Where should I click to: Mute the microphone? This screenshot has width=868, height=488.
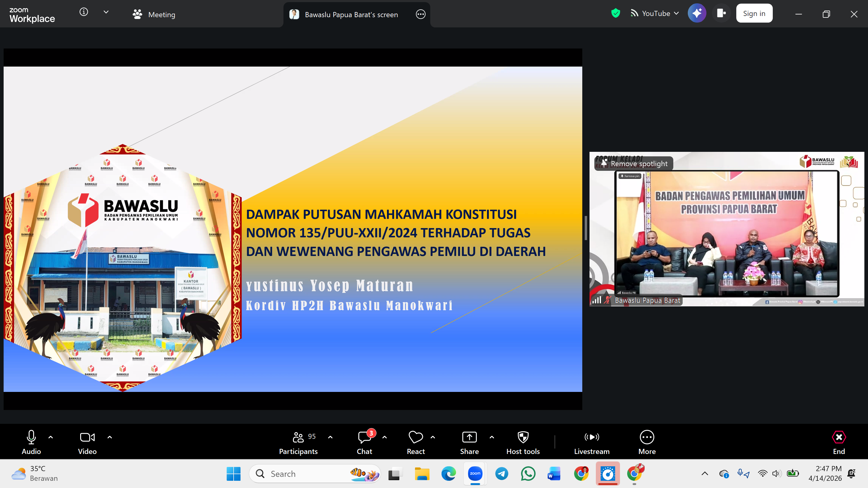click(x=31, y=437)
